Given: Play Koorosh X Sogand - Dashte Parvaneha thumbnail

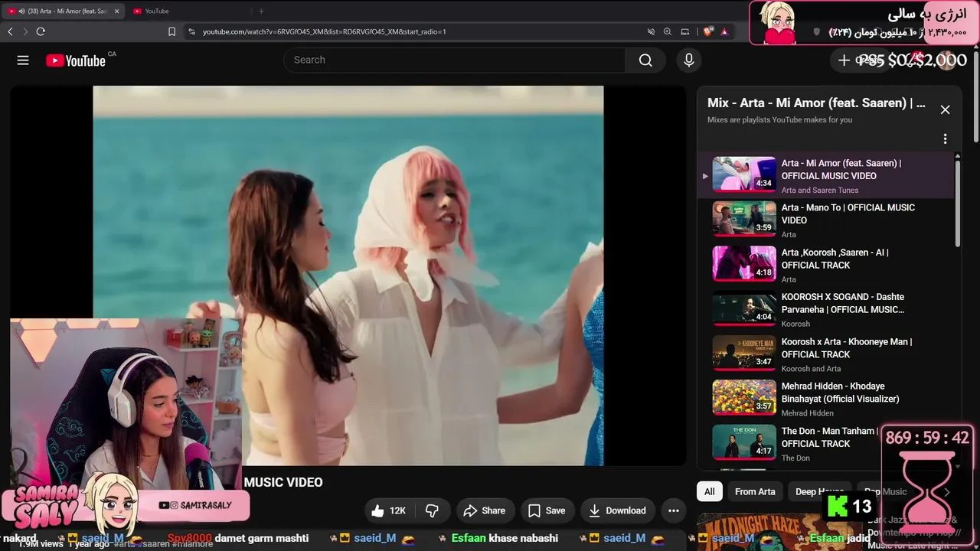Looking at the screenshot, I should coord(744,308).
